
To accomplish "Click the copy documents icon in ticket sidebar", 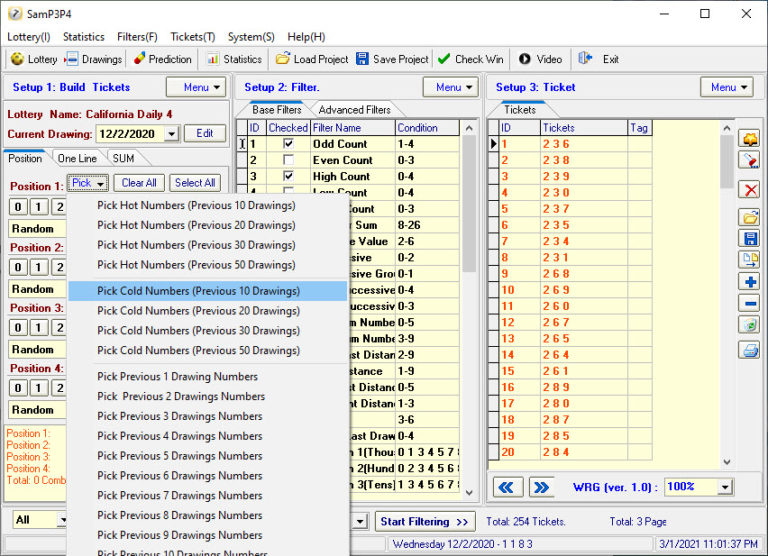I will click(749, 260).
